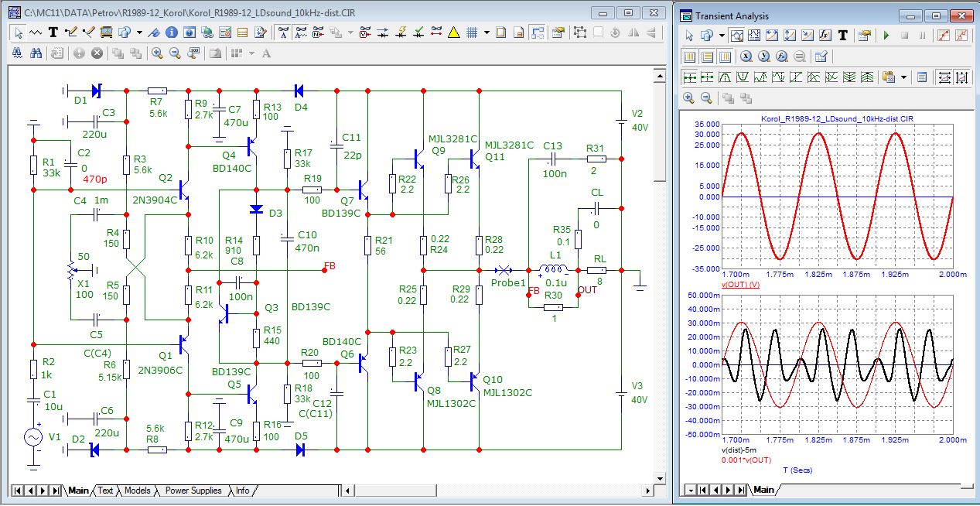Toggle grid text display (glasses A icon)
This screenshot has height=506, width=980.
(283, 32)
